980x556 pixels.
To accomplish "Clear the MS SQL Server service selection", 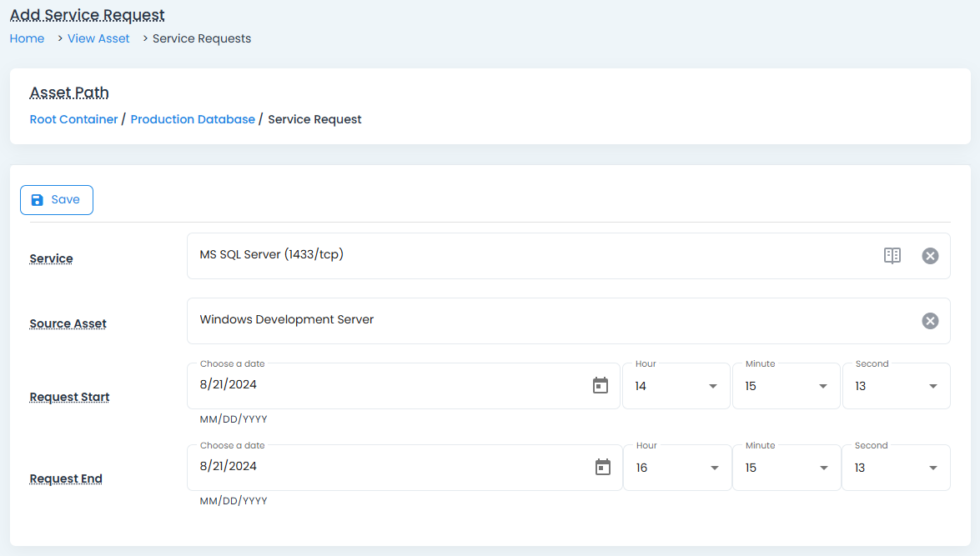I will 930,256.
